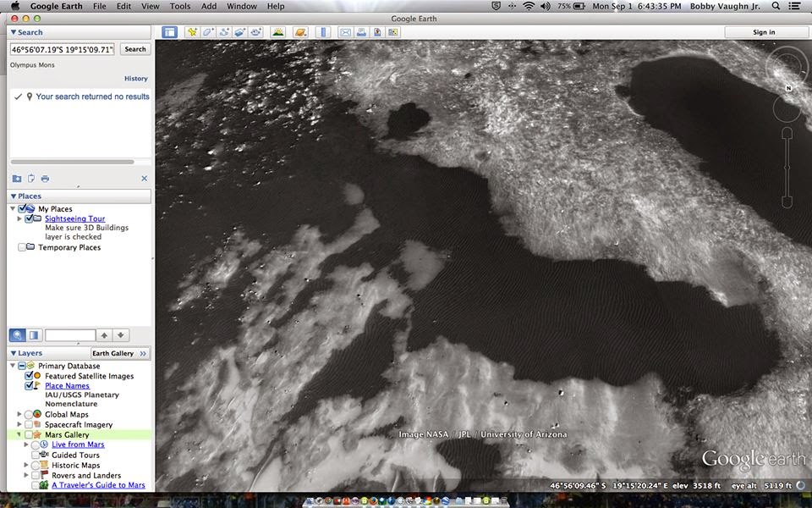Move selected place up with the arrow
This screenshot has width=812, height=508.
click(104, 335)
